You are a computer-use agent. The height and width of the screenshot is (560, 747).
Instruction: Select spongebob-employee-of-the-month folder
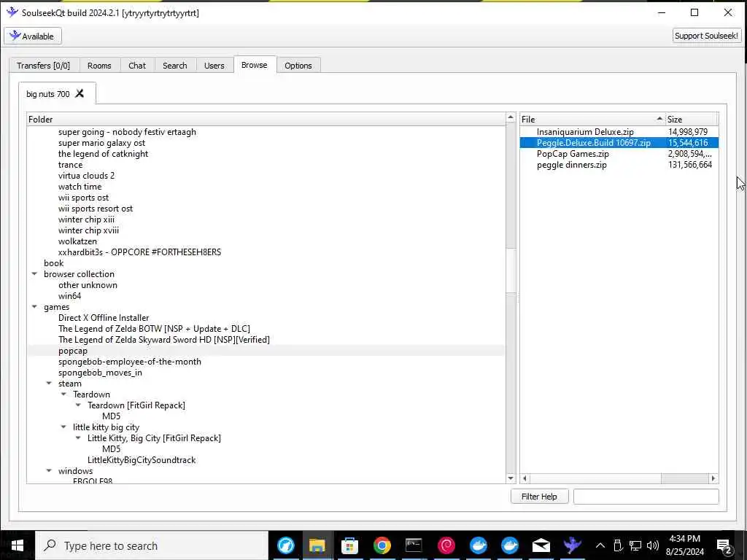130,362
